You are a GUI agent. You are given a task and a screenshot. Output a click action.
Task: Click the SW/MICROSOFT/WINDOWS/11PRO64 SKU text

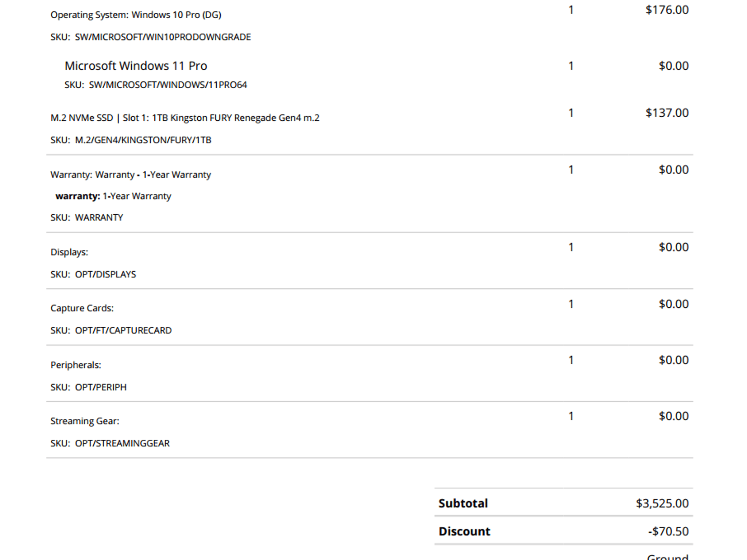point(168,85)
